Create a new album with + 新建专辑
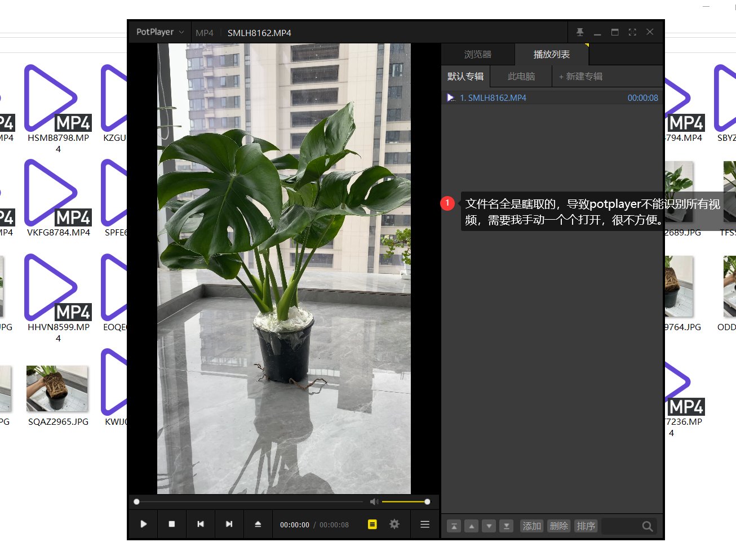Image resolution: width=736 pixels, height=560 pixels. click(580, 76)
